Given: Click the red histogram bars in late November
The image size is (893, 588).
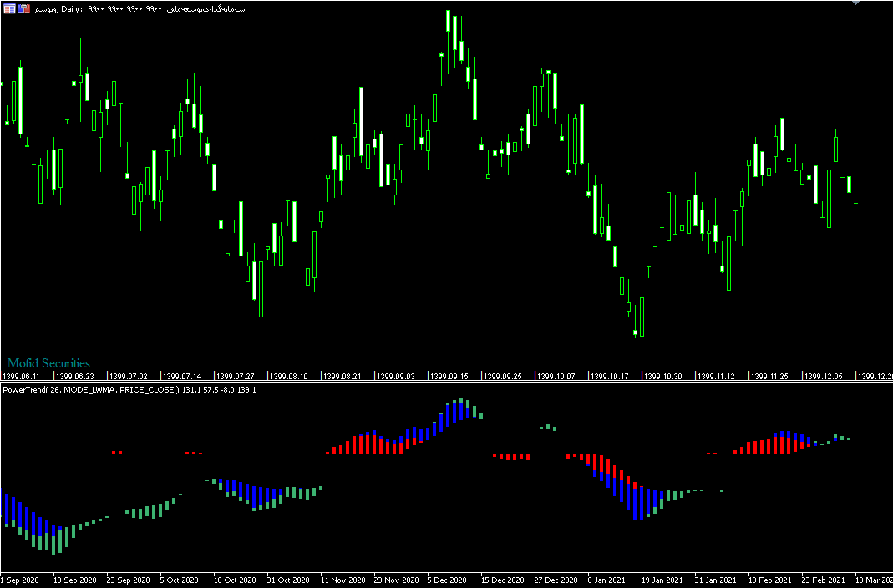Looking at the screenshot, I should [368, 443].
